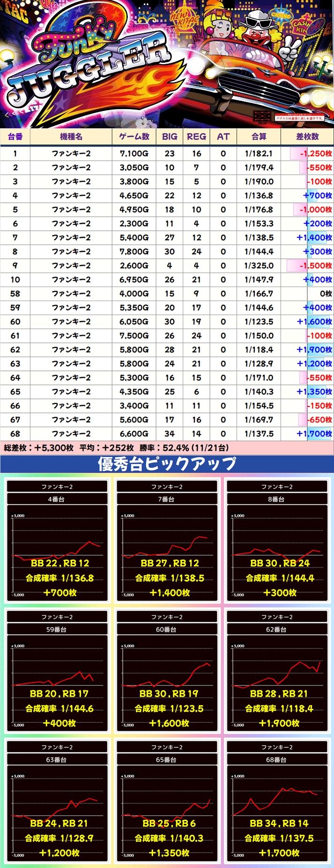
Task: Click the ゲーム数 column header
Action: tap(134, 137)
